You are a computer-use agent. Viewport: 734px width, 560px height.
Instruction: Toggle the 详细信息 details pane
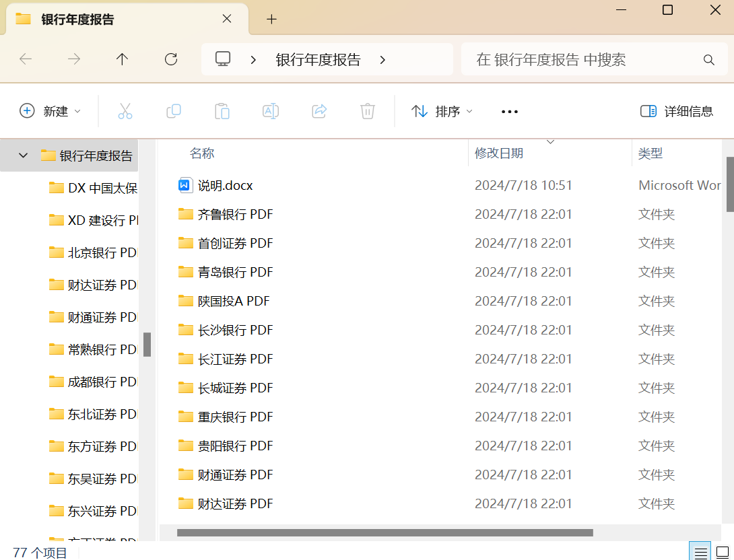pos(676,111)
